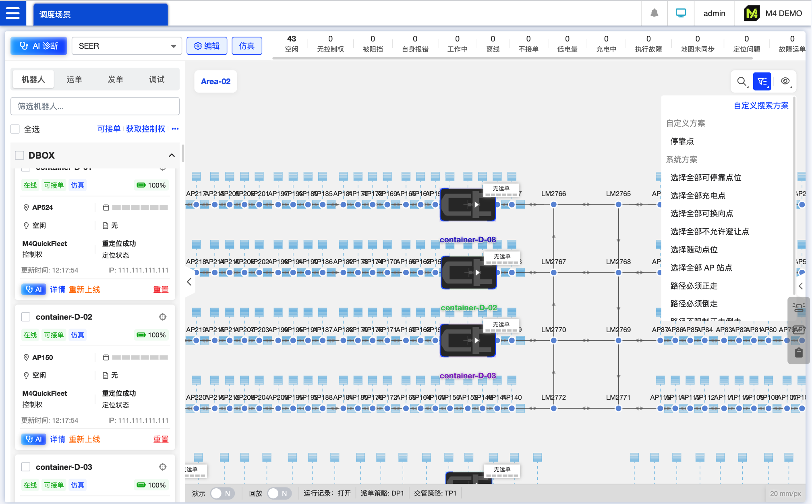The image size is (812, 504).
Task: Open the SEER scene dropdown
Action: click(126, 46)
